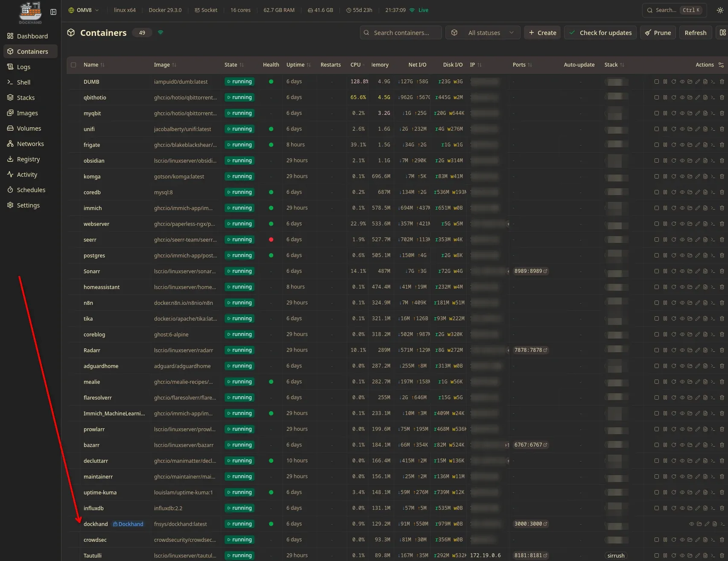This screenshot has height=561, width=728.
Task: Pause the qbithotio container
Action: click(x=665, y=97)
